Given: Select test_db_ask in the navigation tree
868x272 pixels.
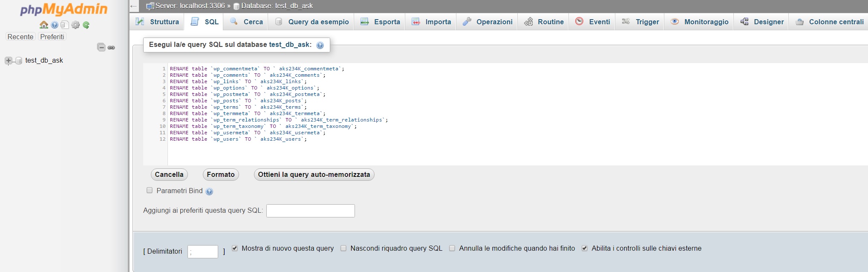Looking at the screenshot, I should coord(44,61).
